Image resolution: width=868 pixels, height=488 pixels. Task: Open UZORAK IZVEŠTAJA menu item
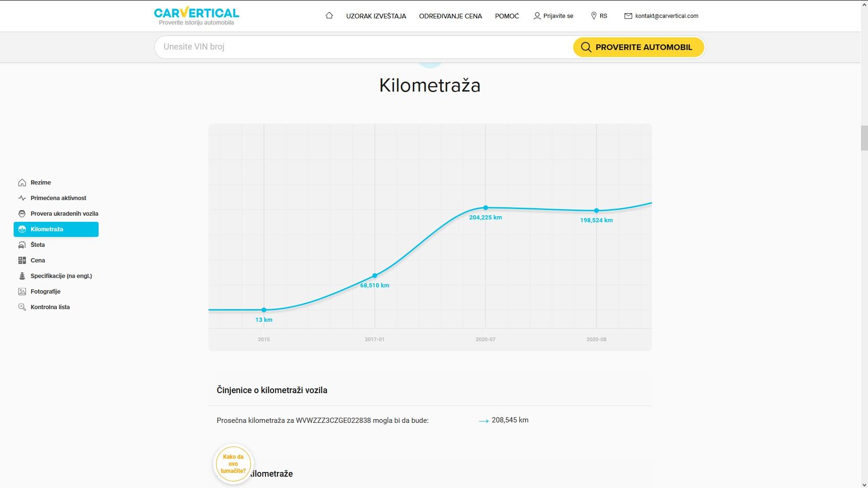pos(376,16)
